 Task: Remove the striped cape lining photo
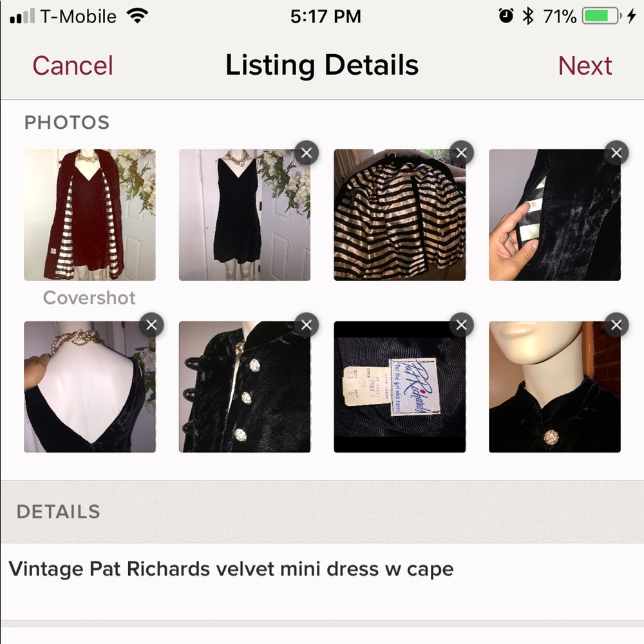pos(461,153)
